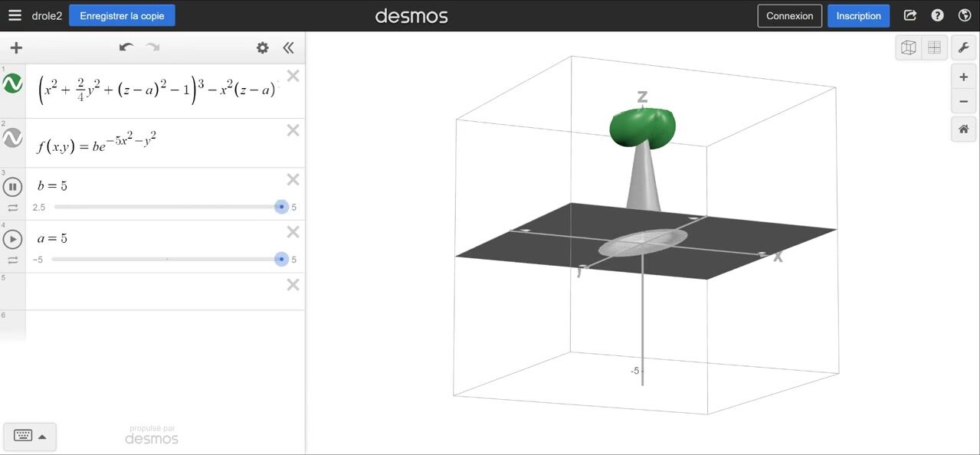
Task: Show the hidden f(x,y) surface
Action: pyautogui.click(x=12, y=138)
